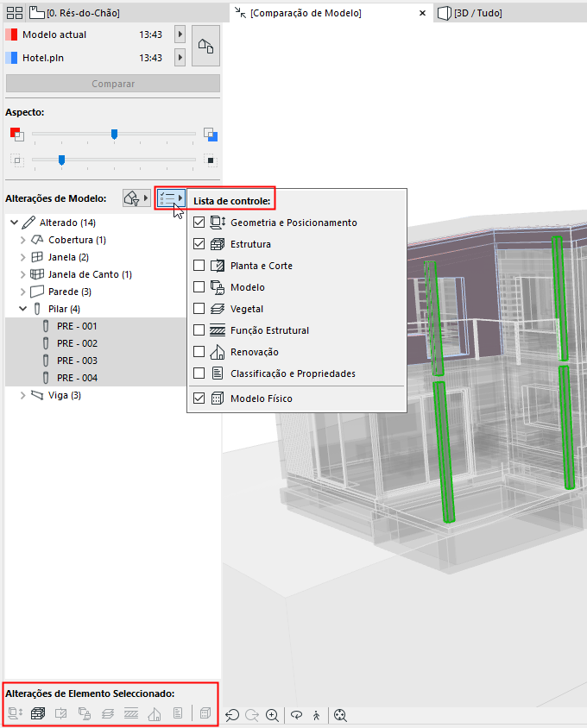Enable the Planta e Corte checkbox

click(199, 265)
